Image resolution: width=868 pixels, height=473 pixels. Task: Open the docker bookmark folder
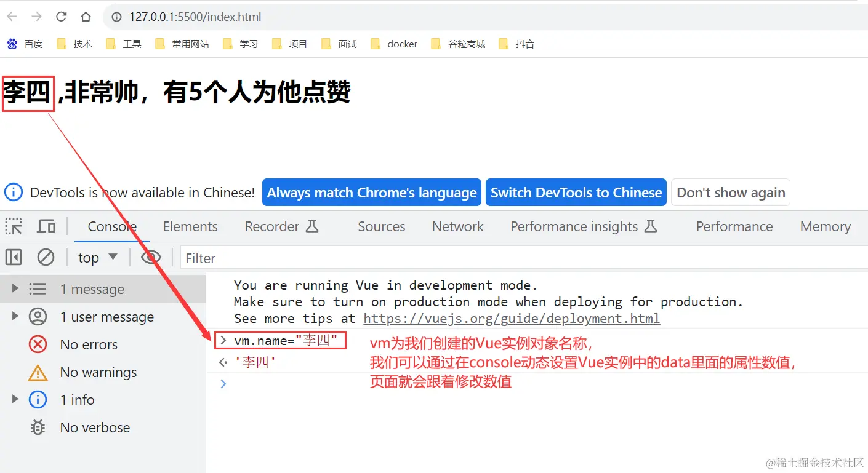(394, 44)
